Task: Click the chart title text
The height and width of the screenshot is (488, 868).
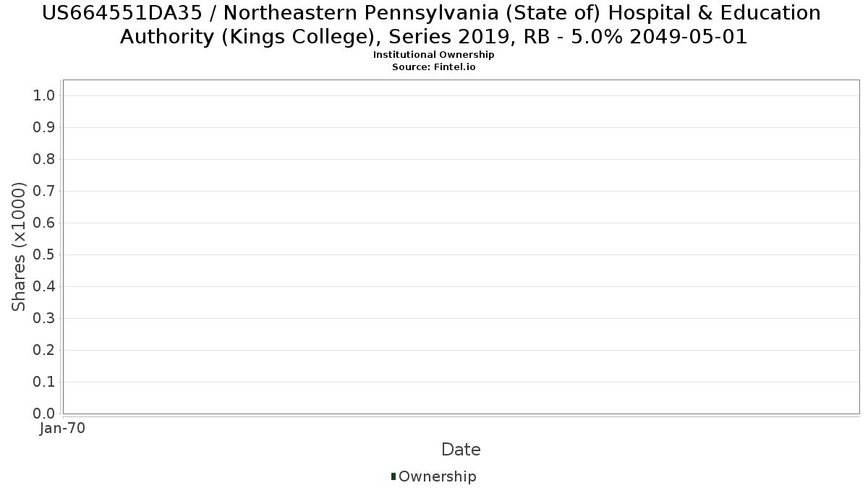Action: 433,25
